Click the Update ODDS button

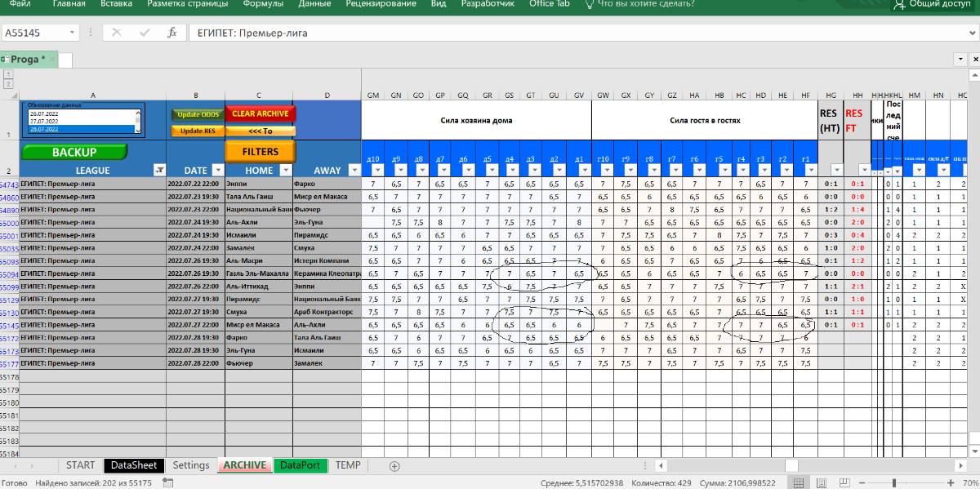[x=198, y=114]
